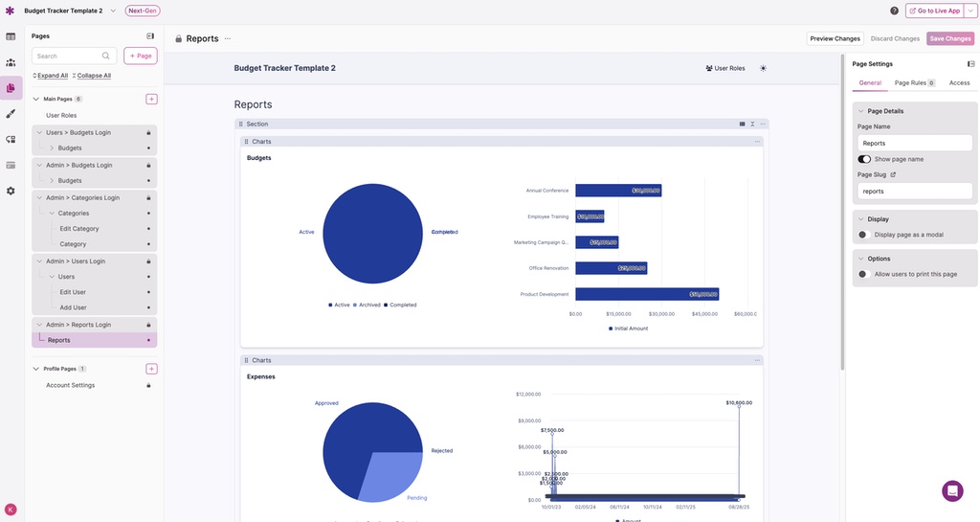Collapse the Page Settings panel
Screen dimensions: 980x522
[x=970, y=64]
